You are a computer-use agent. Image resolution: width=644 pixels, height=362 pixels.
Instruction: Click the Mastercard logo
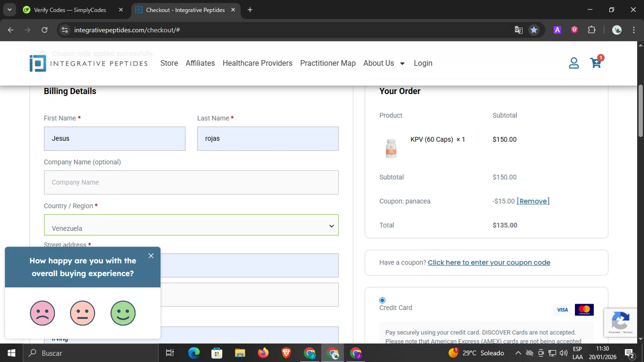click(584, 310)
